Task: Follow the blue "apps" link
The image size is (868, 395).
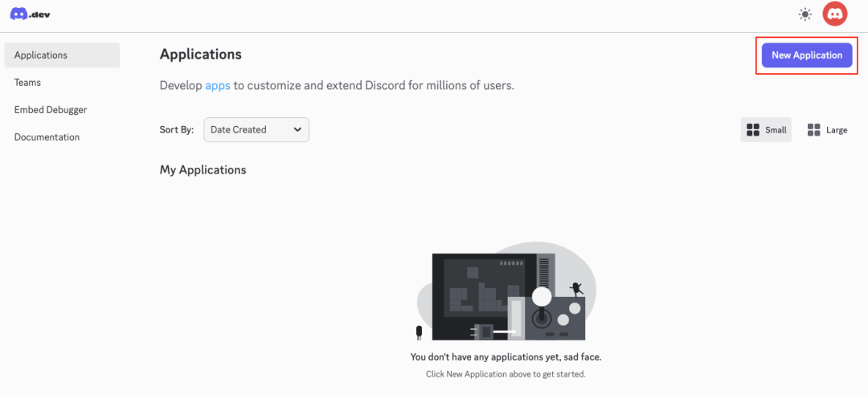Action: 217,85
